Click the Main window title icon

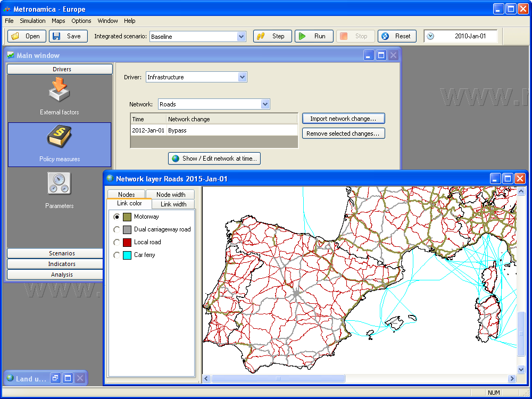11,55
